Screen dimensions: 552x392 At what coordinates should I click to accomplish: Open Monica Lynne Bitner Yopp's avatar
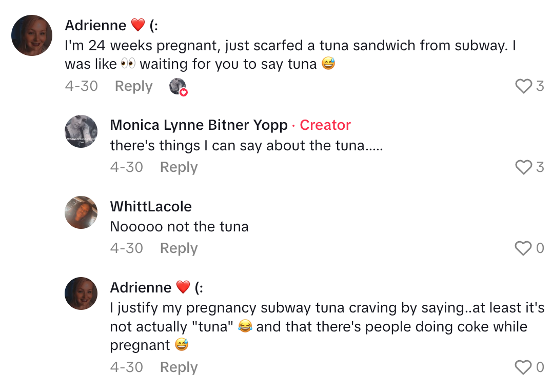click(81, 131)
